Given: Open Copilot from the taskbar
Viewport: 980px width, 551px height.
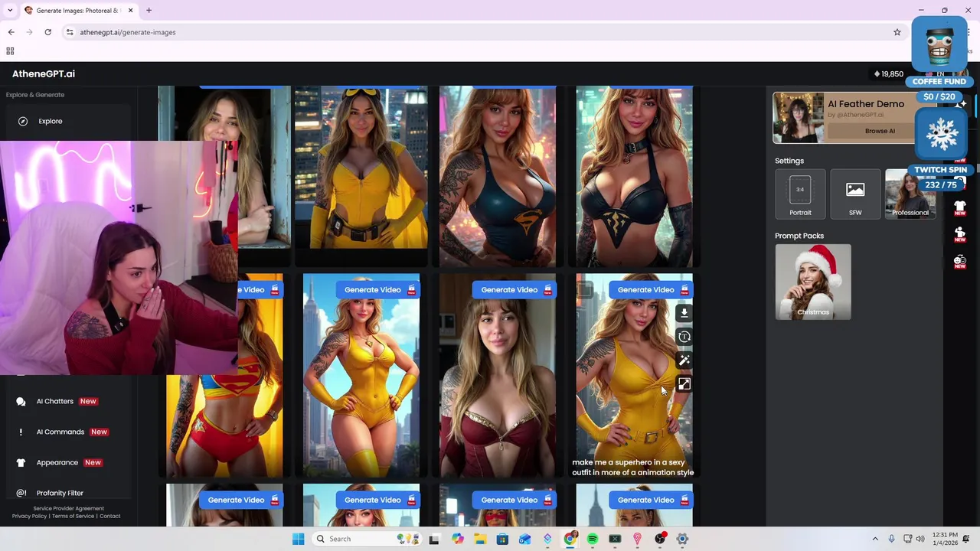Looking at the screenshot, I should point(457,539).
